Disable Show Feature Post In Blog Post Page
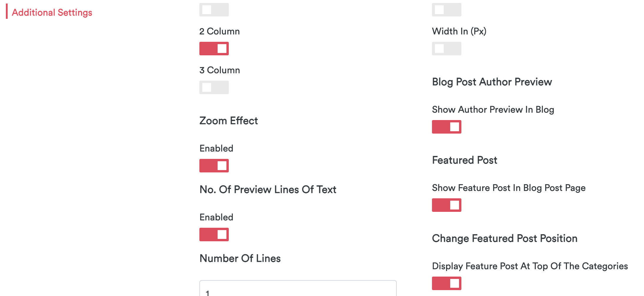Image resolution: width=644 pixels, height=296 pixels. click(x=446, y=205)
